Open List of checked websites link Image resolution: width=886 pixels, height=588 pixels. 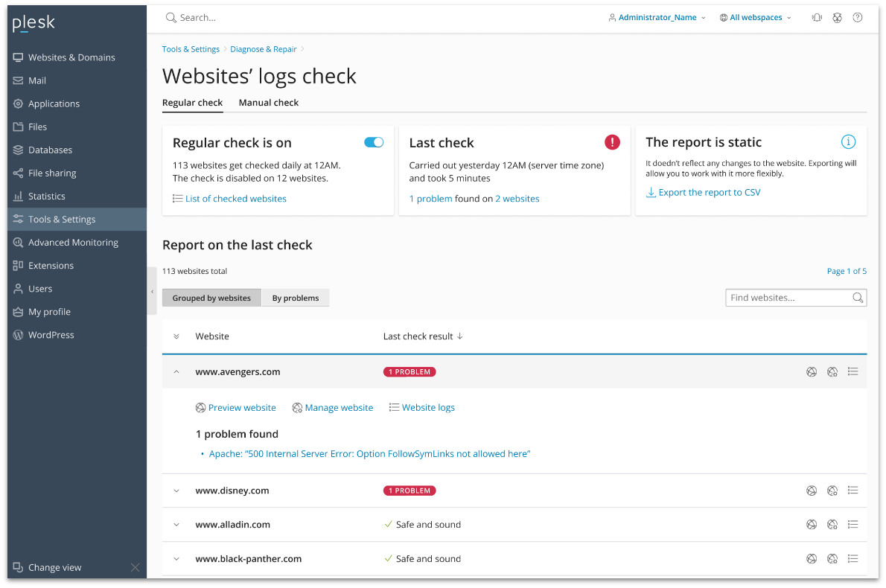pyautogui.click(x=235, y=199)
